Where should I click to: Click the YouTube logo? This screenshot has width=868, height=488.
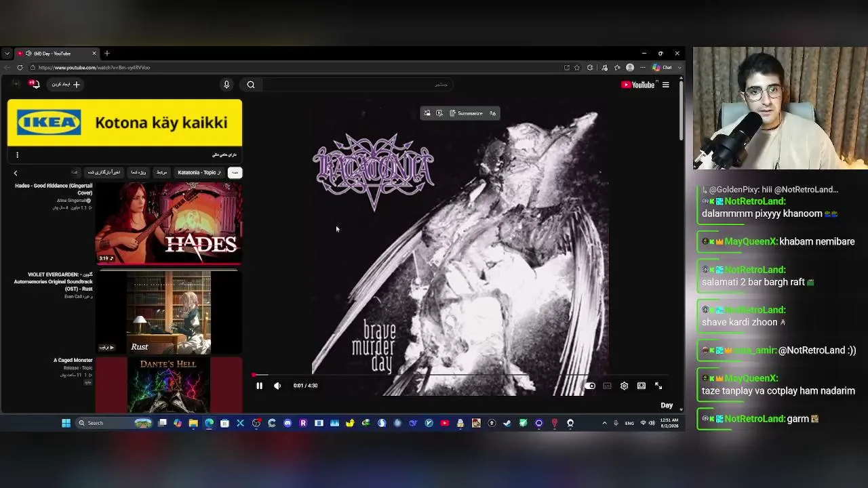pos(638,85)
